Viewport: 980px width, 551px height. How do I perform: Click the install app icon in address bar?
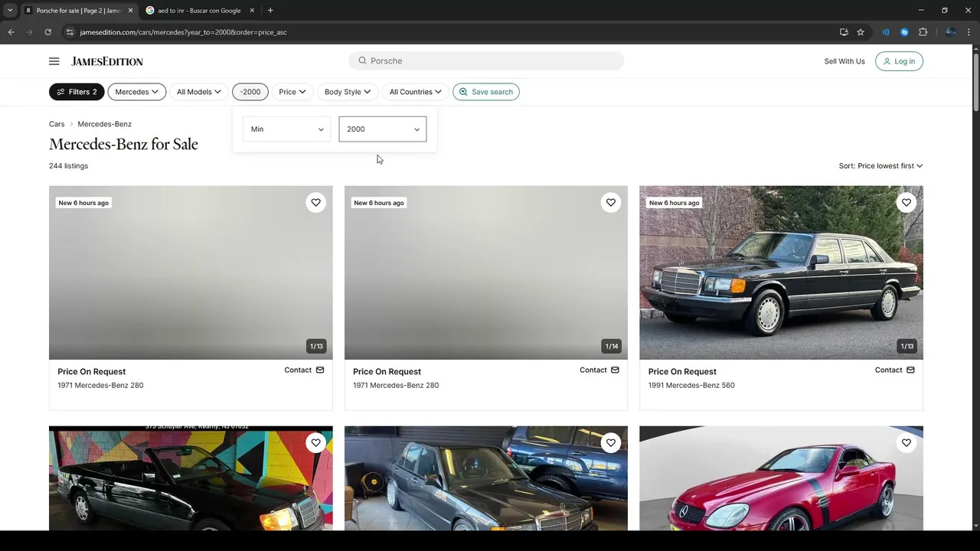click(x=844, y=32)
